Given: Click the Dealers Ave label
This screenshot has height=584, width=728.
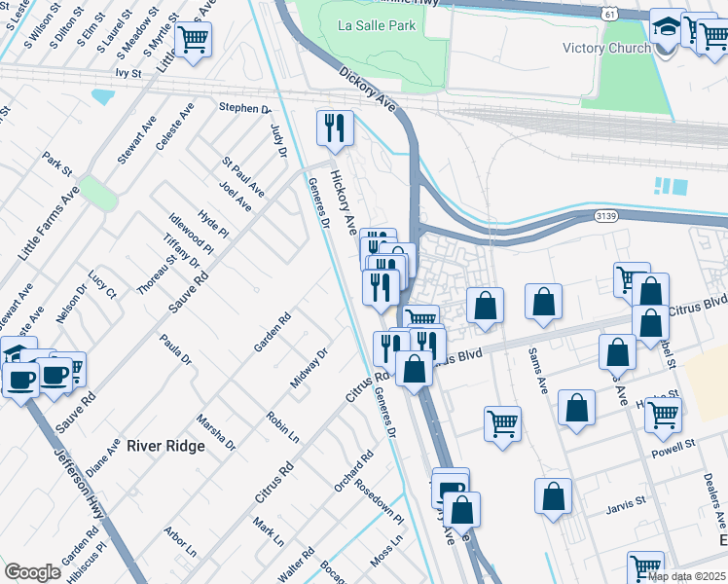Looking at the screenshot, I should pyautogui.click(x=714, y=501).
